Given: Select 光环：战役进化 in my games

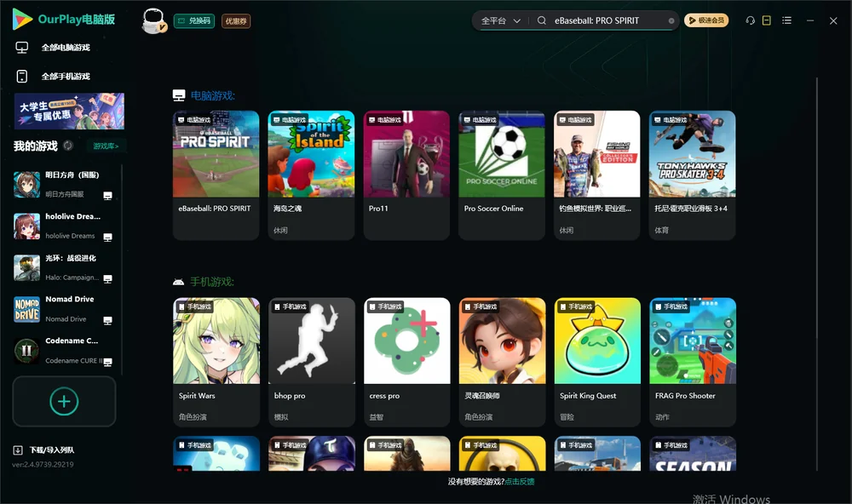Looking at the screenshot, I should pyautogui.click(x=64, y=267).
